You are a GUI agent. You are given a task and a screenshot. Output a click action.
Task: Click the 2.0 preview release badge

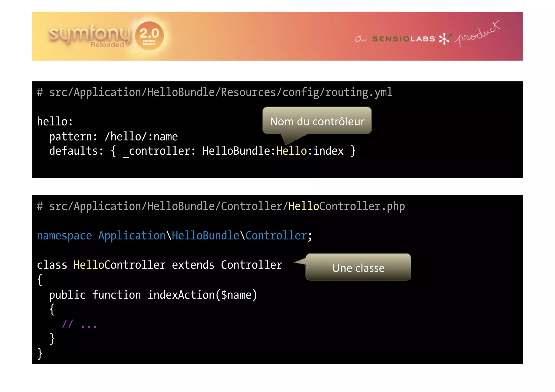pos(149,35)
